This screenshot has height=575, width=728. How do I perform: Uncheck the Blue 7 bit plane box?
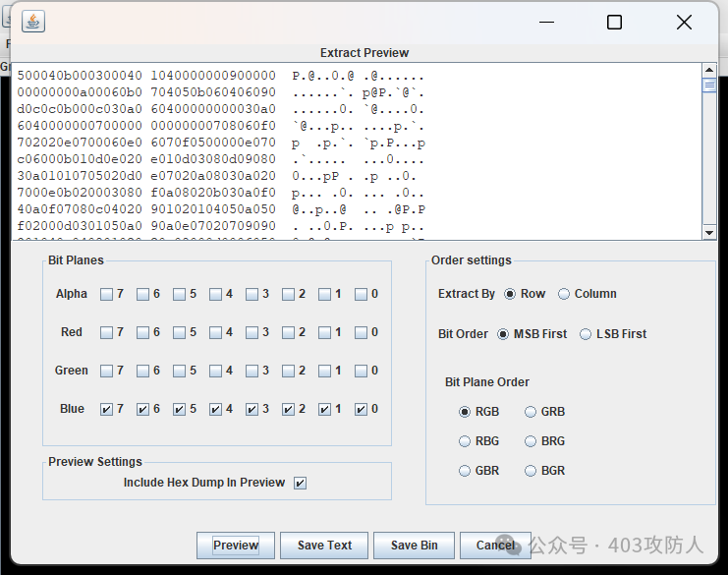[106, 409]
